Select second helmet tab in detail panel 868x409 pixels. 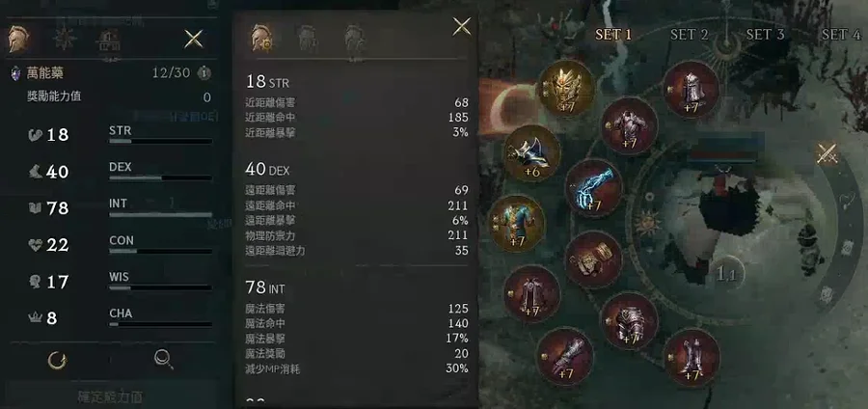308,38
